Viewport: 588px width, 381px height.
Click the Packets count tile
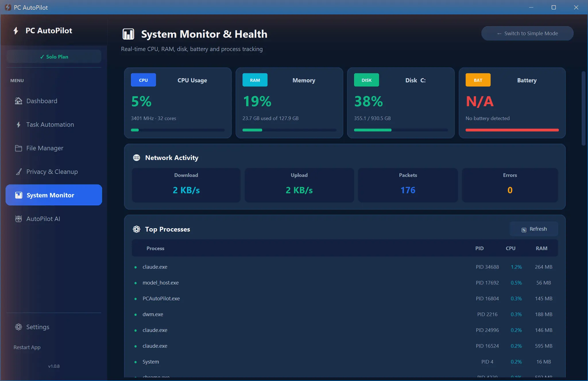pyautogui.click(x=408, y=185)
